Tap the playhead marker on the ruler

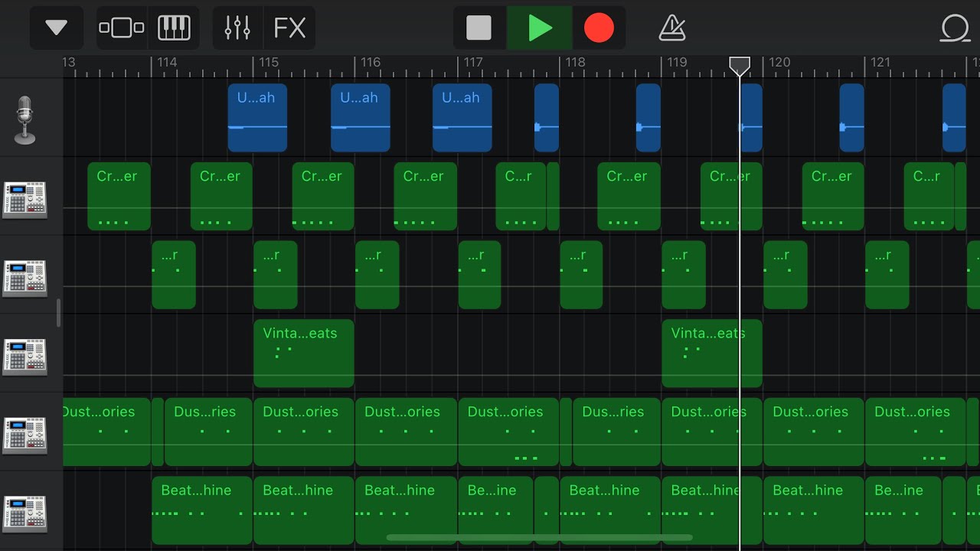[740, 66]
